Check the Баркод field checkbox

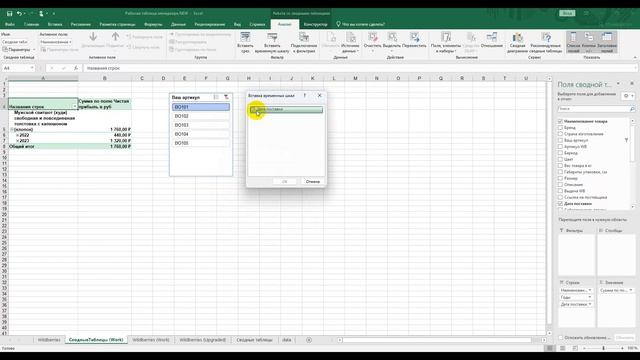click(560, 153)
